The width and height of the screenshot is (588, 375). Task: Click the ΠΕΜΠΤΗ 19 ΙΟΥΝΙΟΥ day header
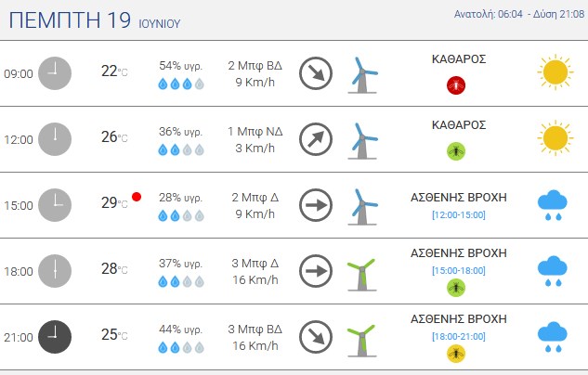point(95,20)
